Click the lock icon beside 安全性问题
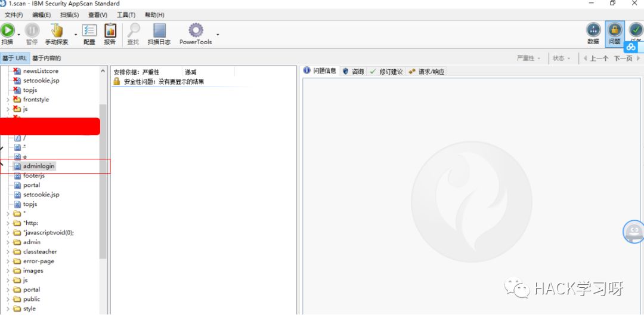The image size is (644, 317). point(117,81)
